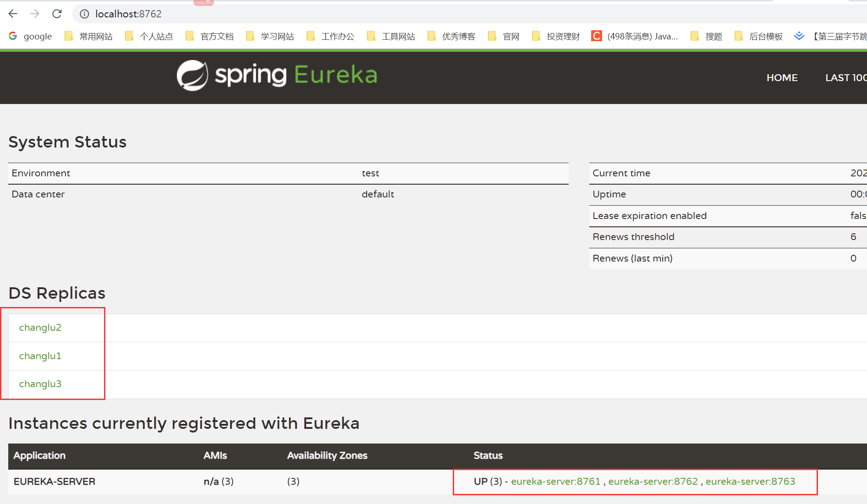The image size is (867, 504).
Task: Open the 官方文档 bookmark folder
Action: 210,36
